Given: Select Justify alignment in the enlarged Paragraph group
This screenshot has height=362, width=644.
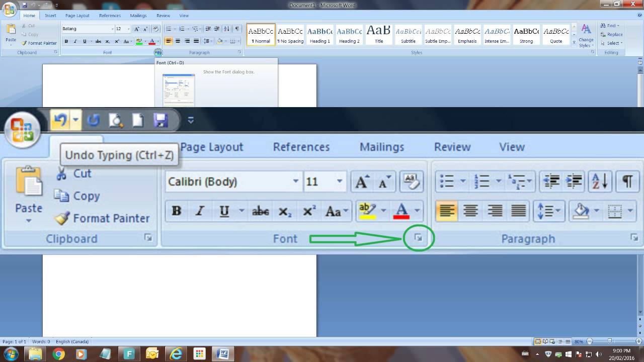Looking at the screenshot, I should click(x=518, y=211).
